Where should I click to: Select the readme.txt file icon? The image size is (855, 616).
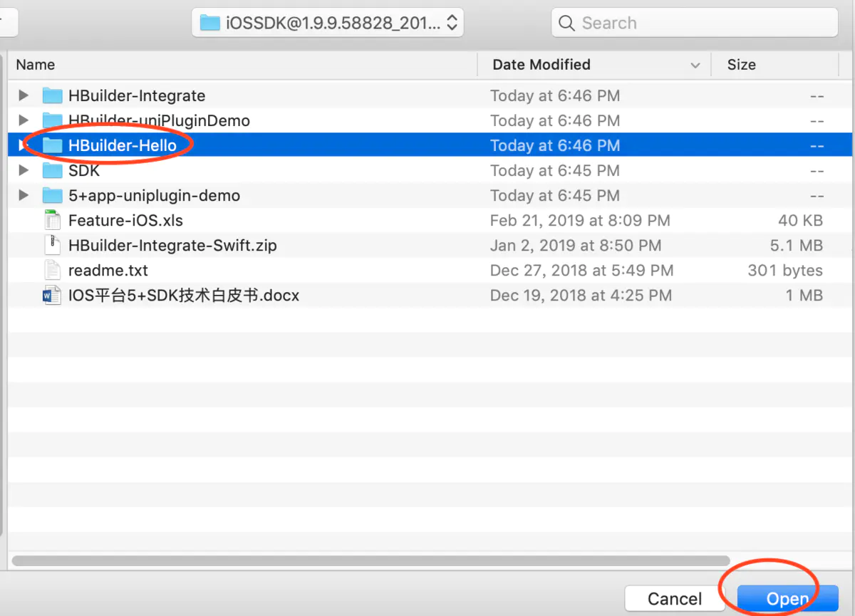[53, 270]
